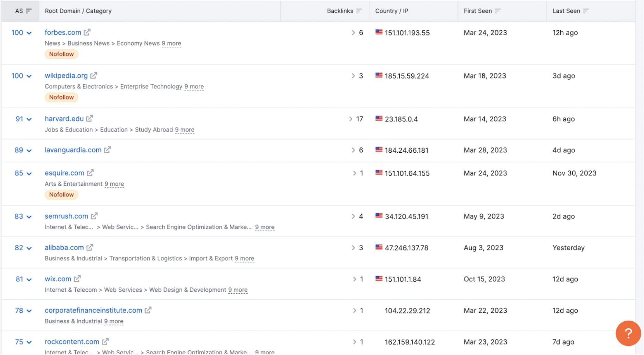The width and height of the screenshot is (644, 355).
Task: Open forbes.com in a new tab via external link icon
Action: point(88,32)
